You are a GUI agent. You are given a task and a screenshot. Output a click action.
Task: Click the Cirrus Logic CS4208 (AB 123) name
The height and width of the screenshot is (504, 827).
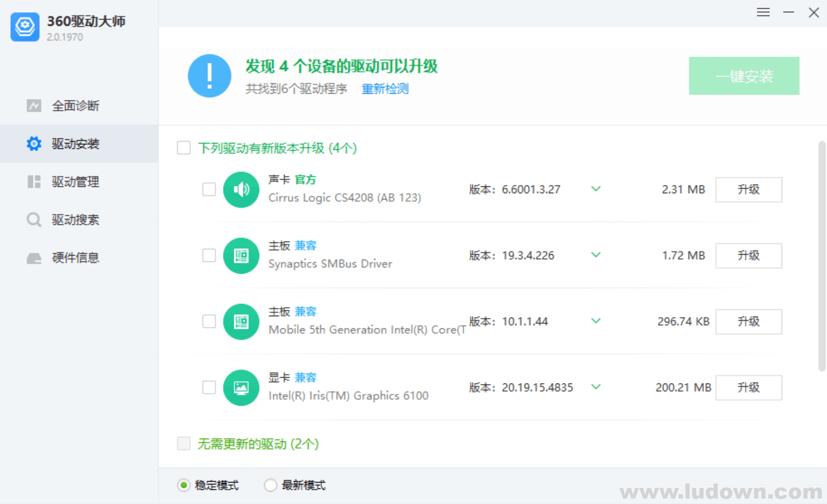click(344, 198)
